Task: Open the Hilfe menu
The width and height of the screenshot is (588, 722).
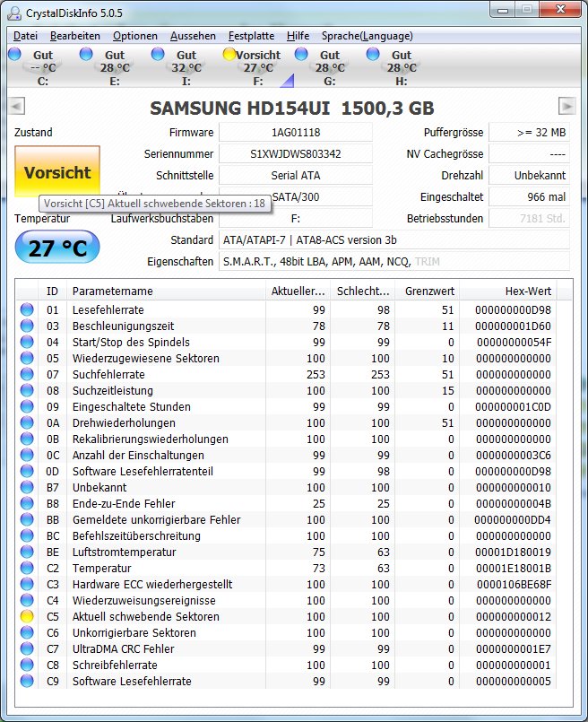Action: pos(298,36)
